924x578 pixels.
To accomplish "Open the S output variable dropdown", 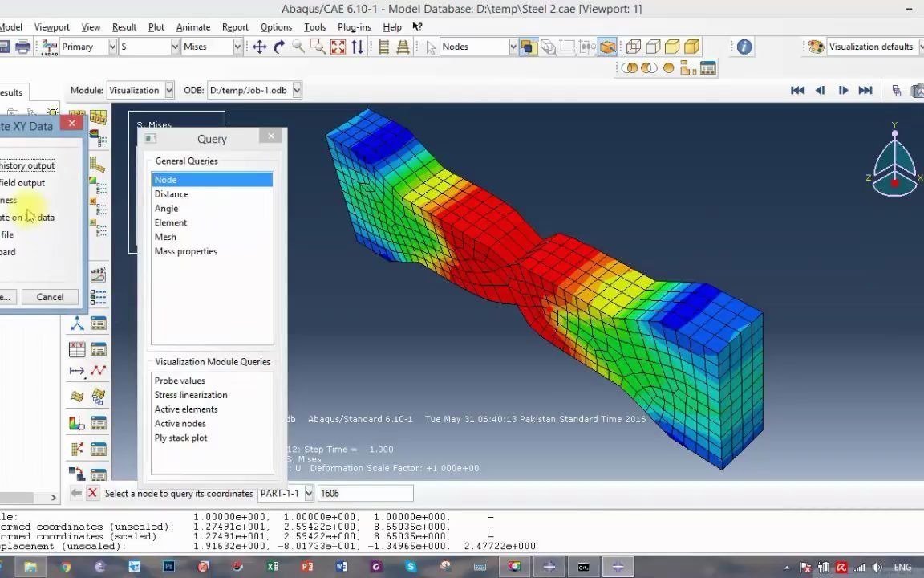I will tap(175, 47).
